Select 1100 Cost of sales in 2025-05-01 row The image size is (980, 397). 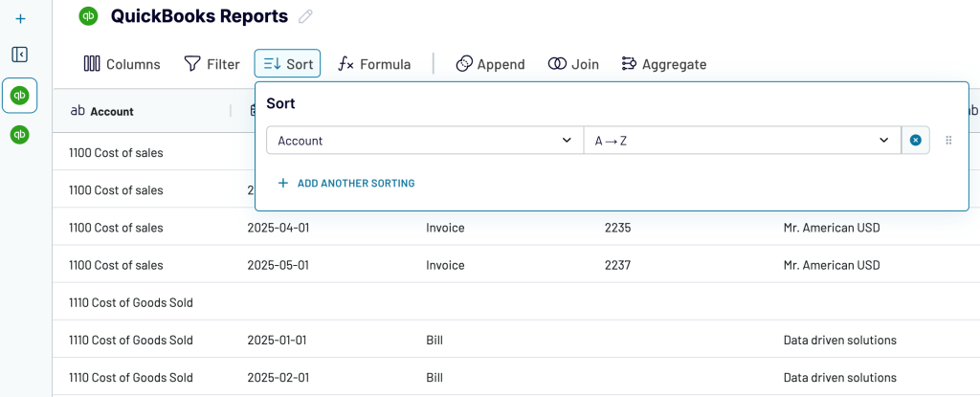tap(116, 265)
